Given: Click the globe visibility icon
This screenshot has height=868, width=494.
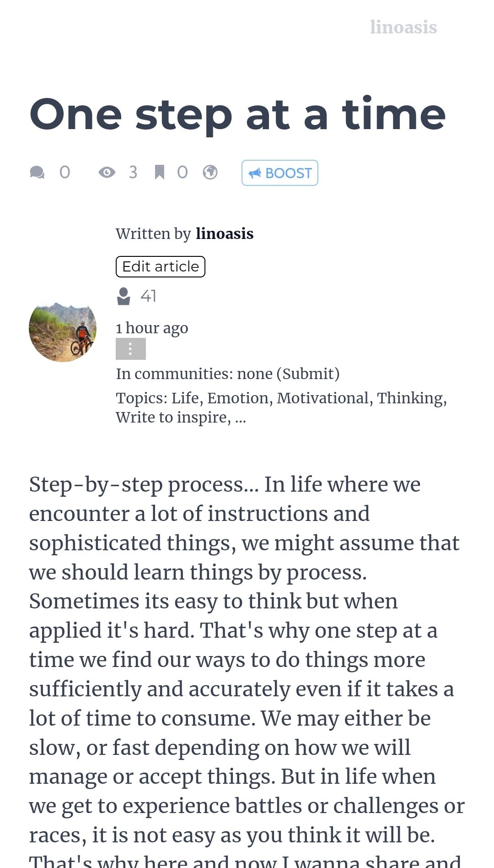Looking at the screenshot, I should [x=210, y=173].
